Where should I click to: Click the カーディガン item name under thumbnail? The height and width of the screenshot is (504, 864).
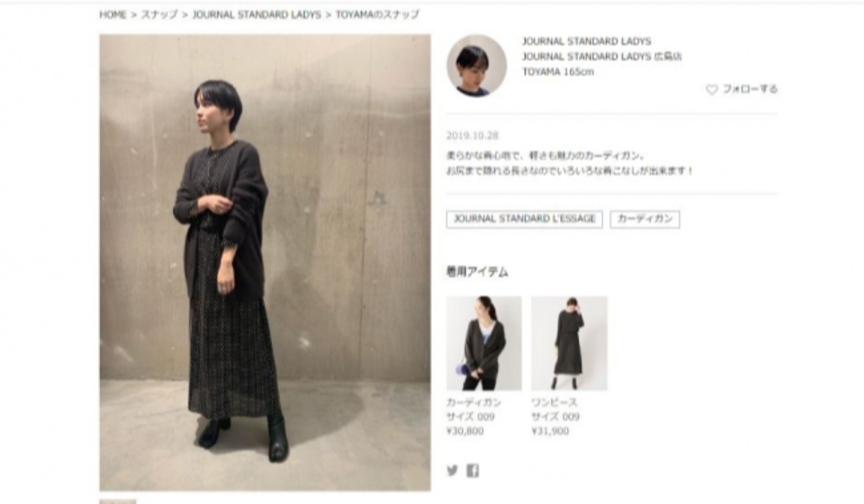(x=474, y=402)
